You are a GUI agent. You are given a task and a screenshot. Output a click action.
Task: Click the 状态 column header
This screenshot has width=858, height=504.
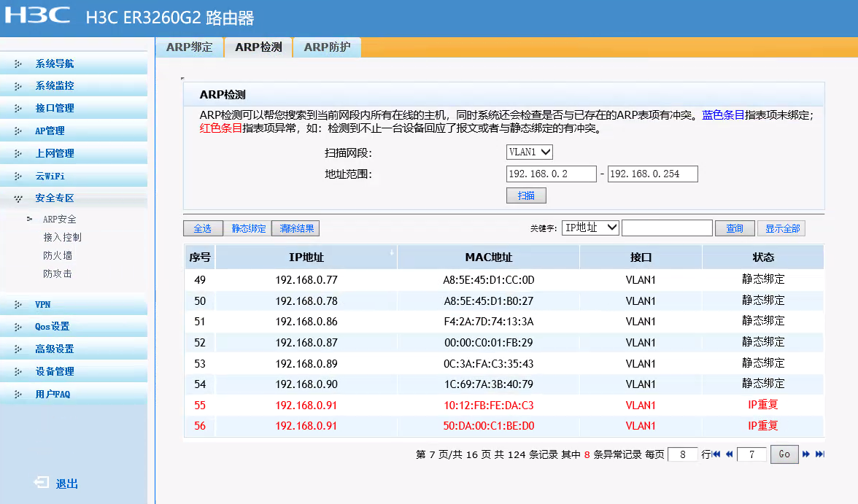click(x=763, y=257)
